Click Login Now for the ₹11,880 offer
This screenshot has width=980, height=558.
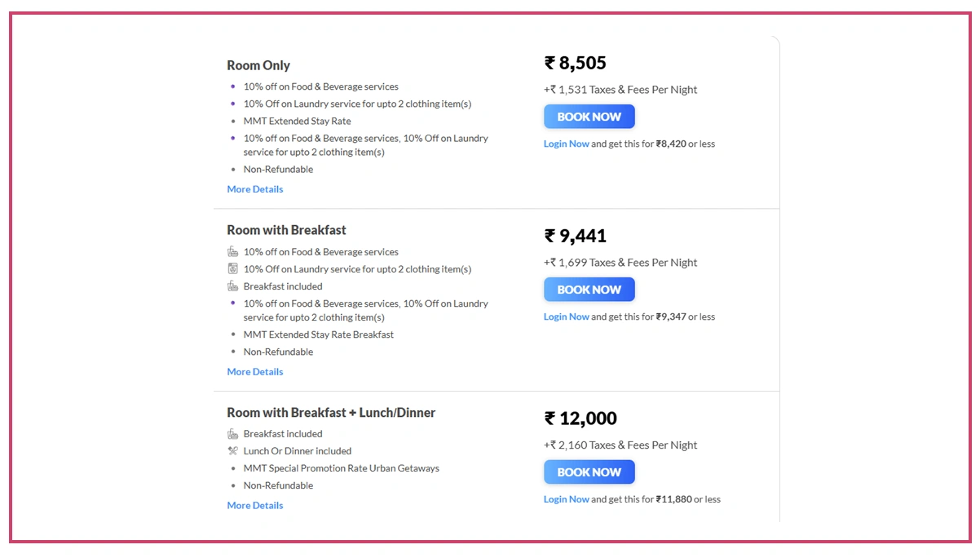(566, 498)
